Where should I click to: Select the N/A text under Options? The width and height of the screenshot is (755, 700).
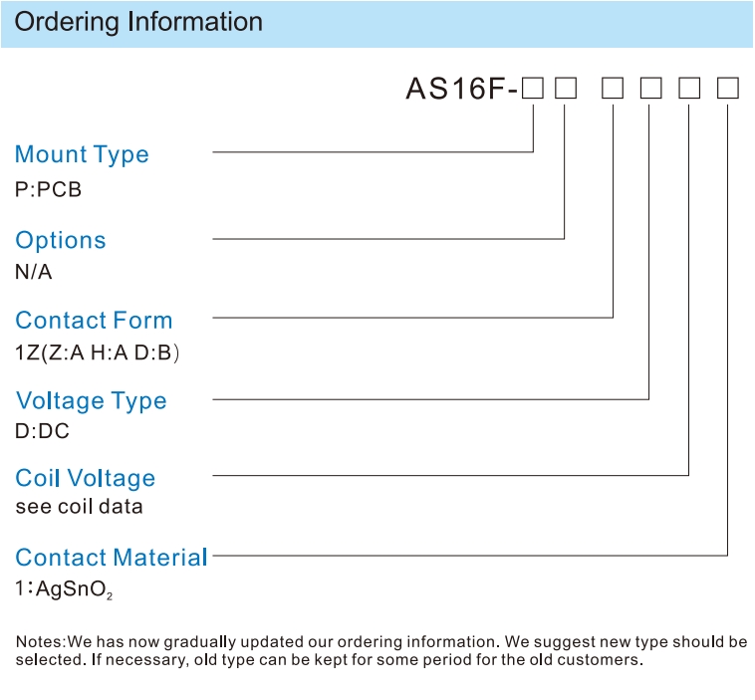coord(33,272)
